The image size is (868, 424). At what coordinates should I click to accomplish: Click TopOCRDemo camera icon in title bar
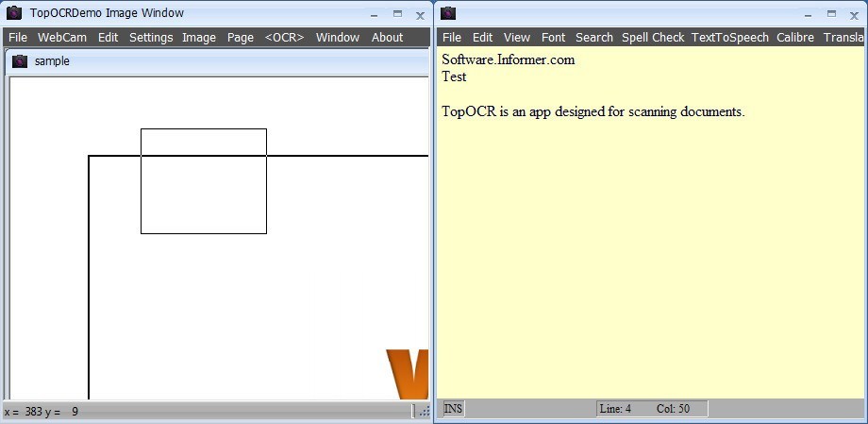tap(14, 12)
